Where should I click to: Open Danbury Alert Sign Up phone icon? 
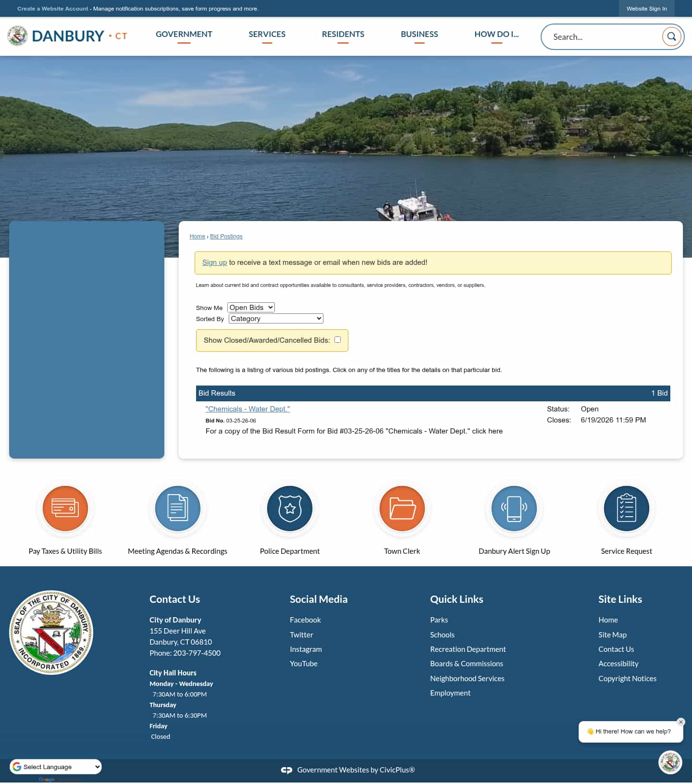click(x=514, y=508)
